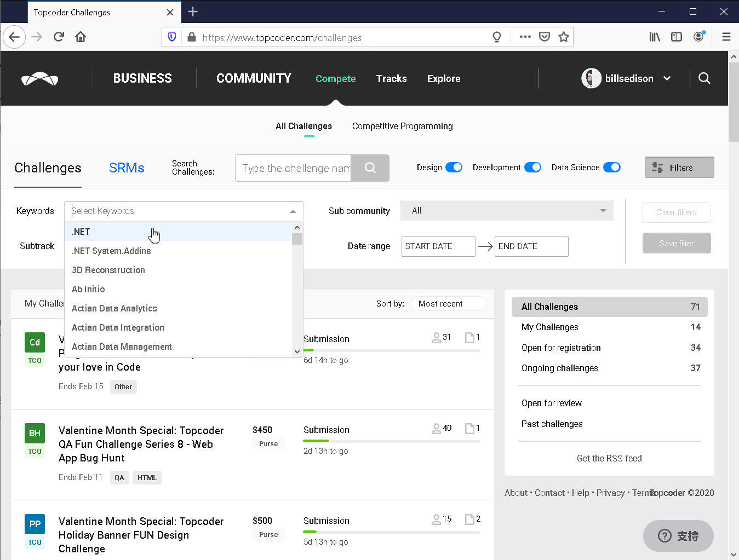Switch to Competitive Programming tab

pos(403,126)
